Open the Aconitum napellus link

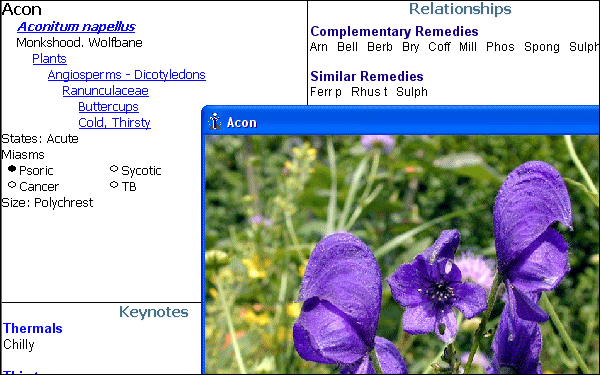(x=76, y=26)
